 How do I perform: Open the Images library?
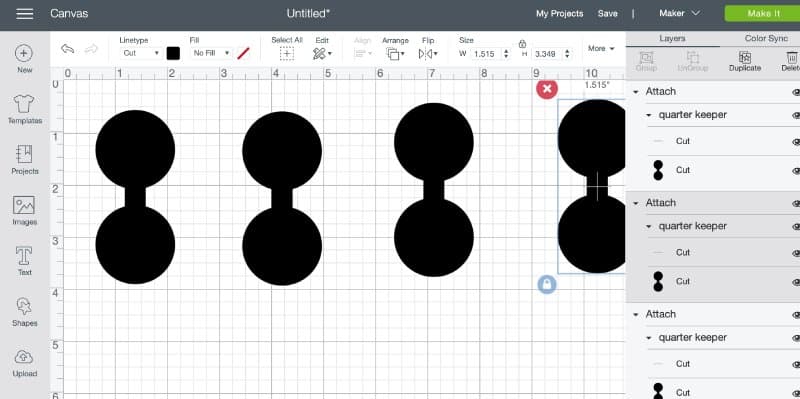(24, 211)
